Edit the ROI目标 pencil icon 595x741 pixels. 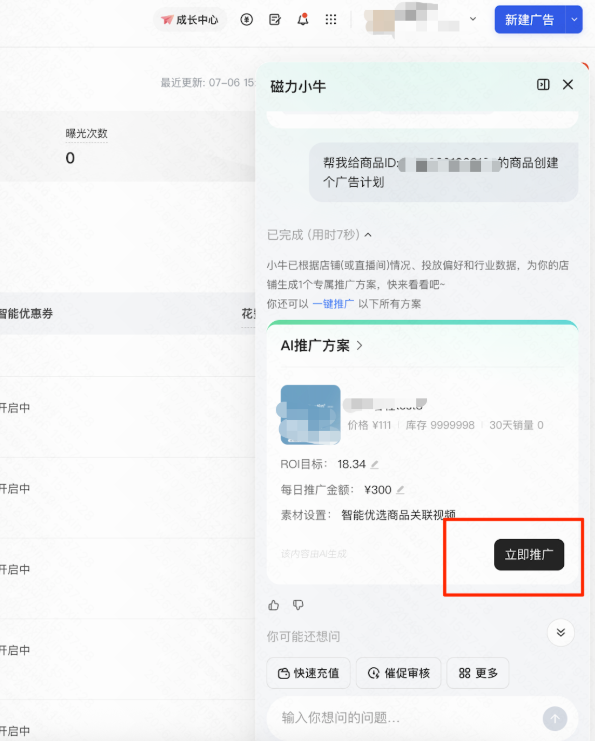[x=374, y=465]
